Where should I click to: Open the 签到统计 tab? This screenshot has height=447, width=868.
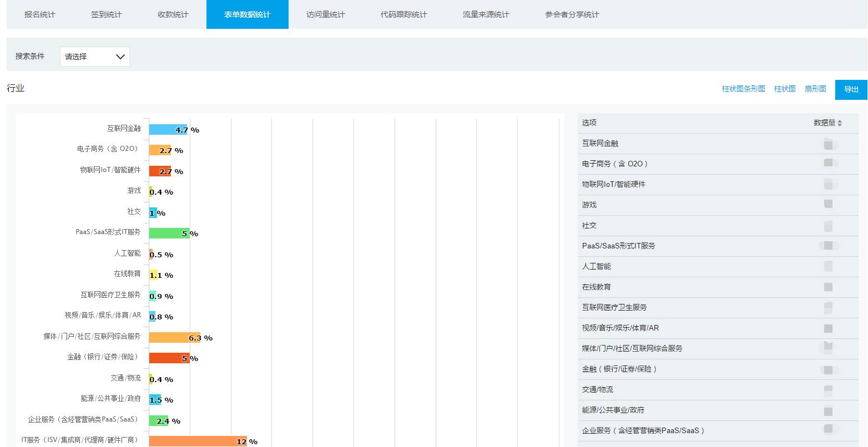pyautogui.click(x=107, y=14)
